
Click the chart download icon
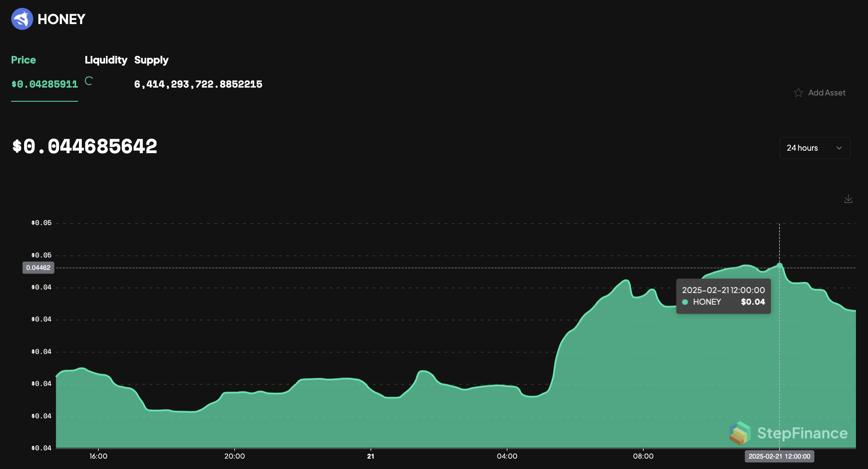[848, 199]
